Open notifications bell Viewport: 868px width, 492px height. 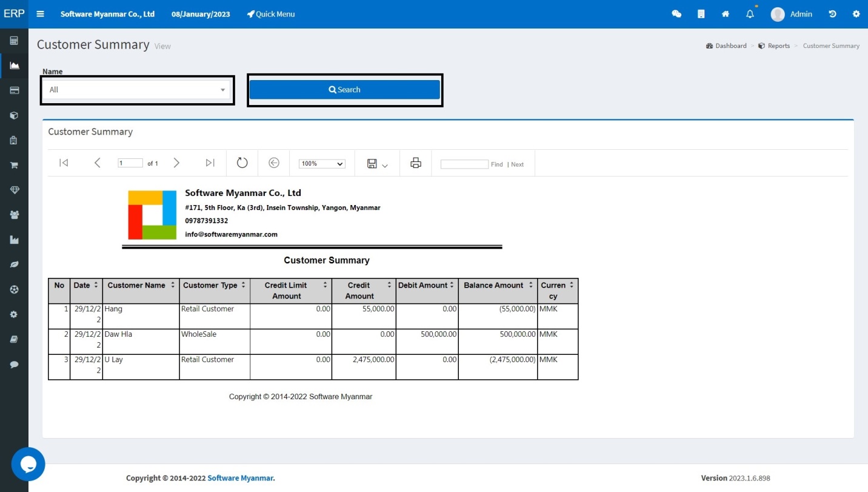click(x=750, y=14)
